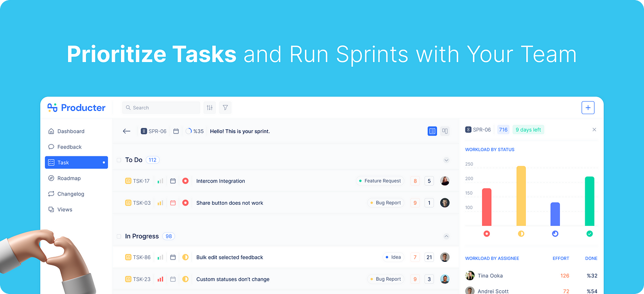
Task: Expand the To Do group chevron
Action: [446, 160]
